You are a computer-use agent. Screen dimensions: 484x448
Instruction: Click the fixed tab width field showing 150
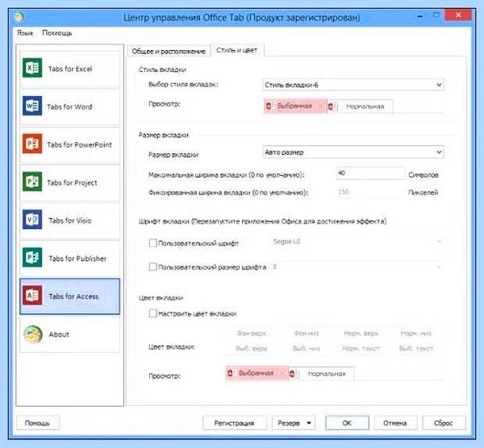coord(370,192)
